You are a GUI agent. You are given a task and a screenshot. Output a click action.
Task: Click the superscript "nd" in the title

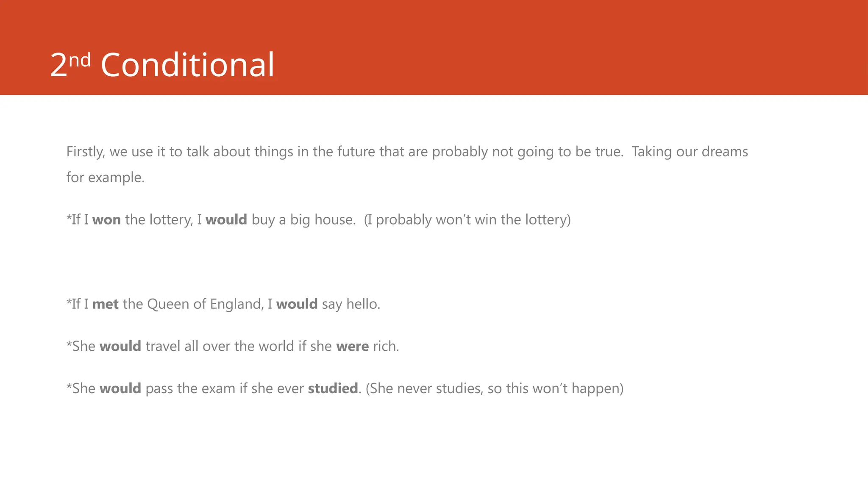pos(80,60)
